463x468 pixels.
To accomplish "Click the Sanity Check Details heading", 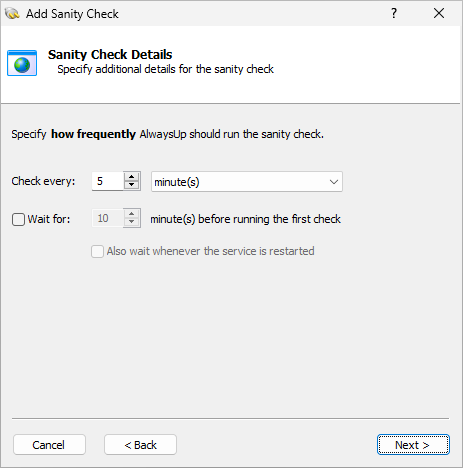I will pos(110,55).
